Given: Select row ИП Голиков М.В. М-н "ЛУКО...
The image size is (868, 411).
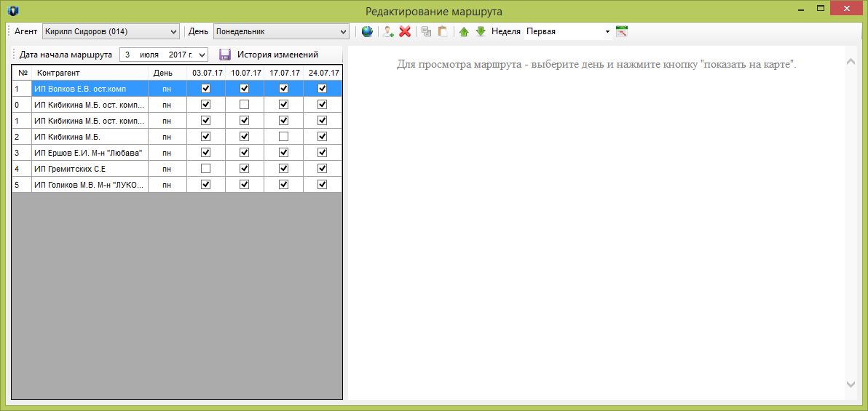Looking at the screenshot, I should click(x=177, y=185).
